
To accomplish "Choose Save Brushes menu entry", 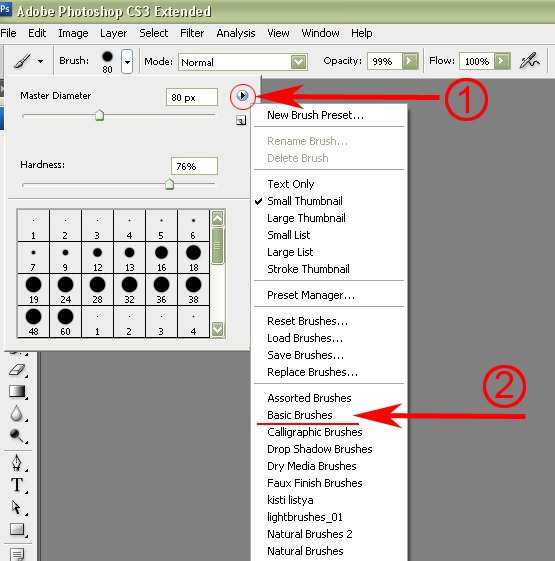I will point(305,355).
